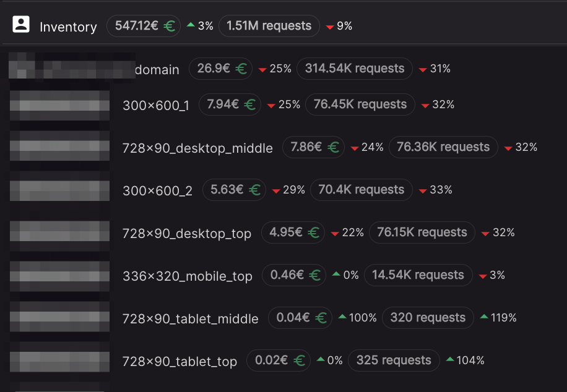Image resolution: width=567 pixels, height=392 pixels.
Task: Click the green up arrow beside the 3% change
Action: (192, 26)
